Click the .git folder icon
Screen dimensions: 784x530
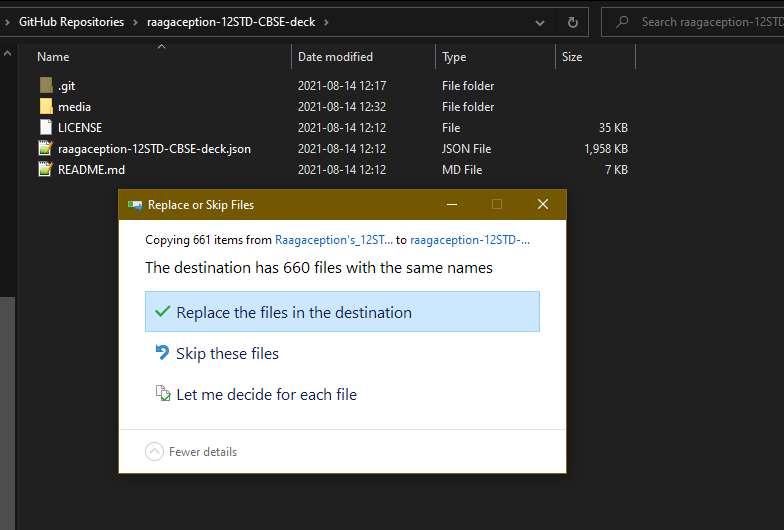tap(46, 86)
